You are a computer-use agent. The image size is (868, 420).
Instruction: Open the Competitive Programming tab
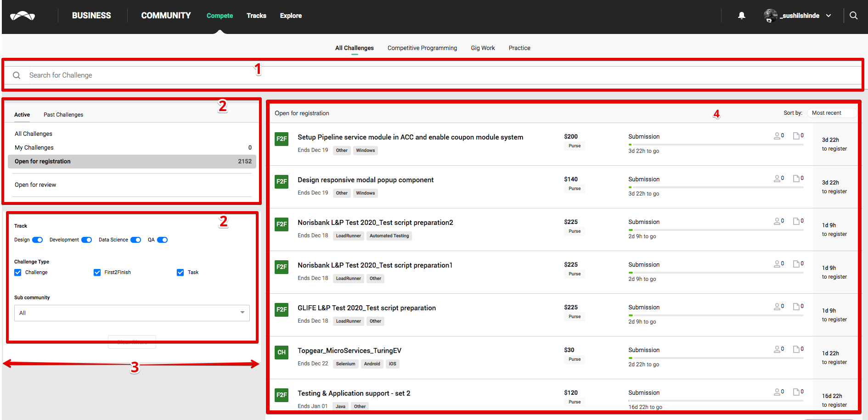pyautogui.click(x=422, y=48)
